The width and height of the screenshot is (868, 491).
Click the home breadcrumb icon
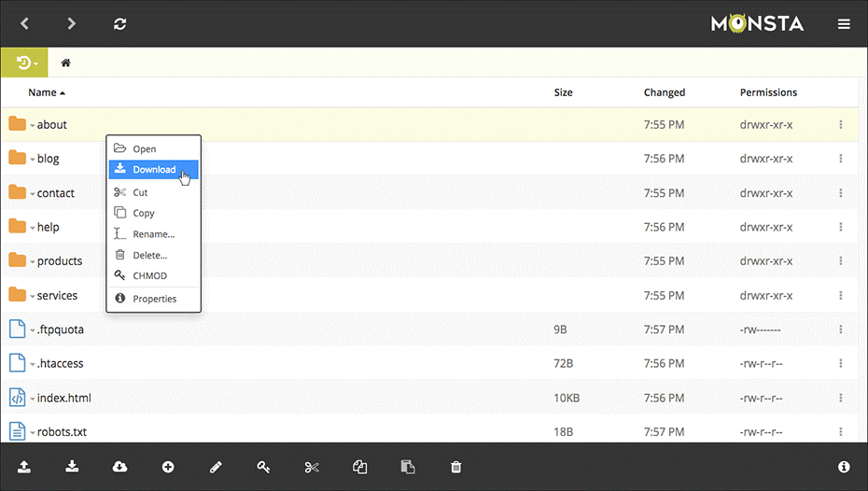tap(66, 63)
